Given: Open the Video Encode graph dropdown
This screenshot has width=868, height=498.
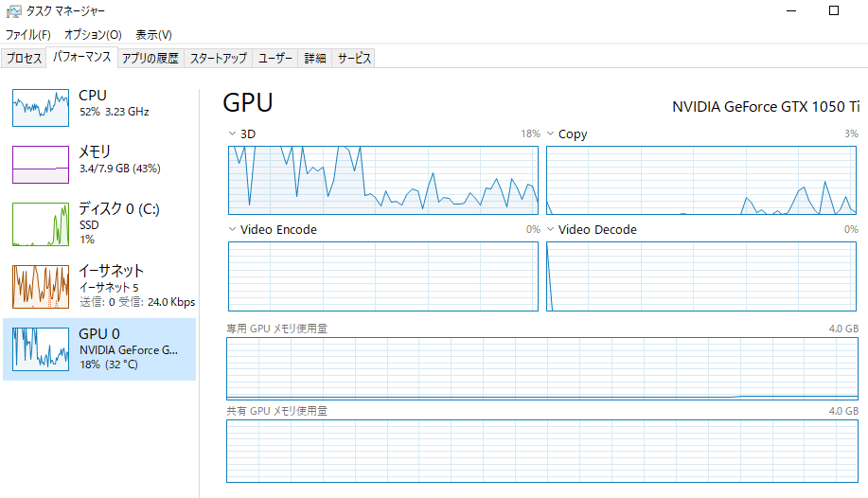Looking at the screenshot, I should pyautogui.click(x=233, y=230).
